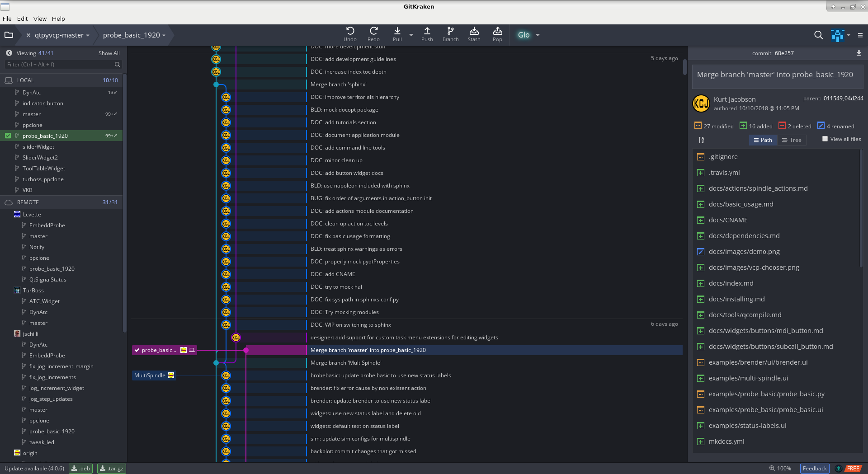Click the FREE license badge
This screenshot has height=474, width=868.
853,469
